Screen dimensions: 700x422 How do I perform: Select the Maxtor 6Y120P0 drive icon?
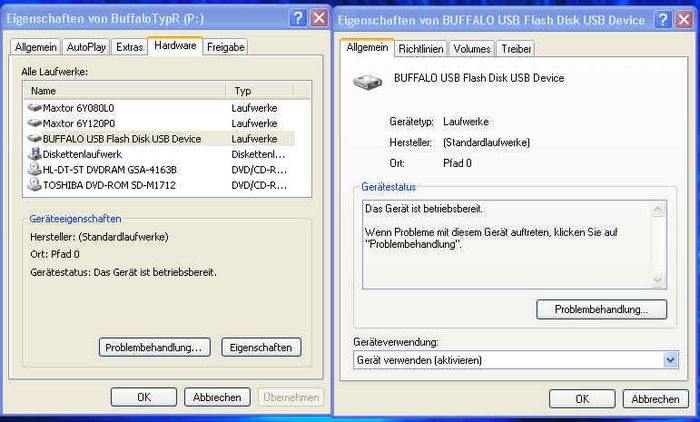click(34, 123)
